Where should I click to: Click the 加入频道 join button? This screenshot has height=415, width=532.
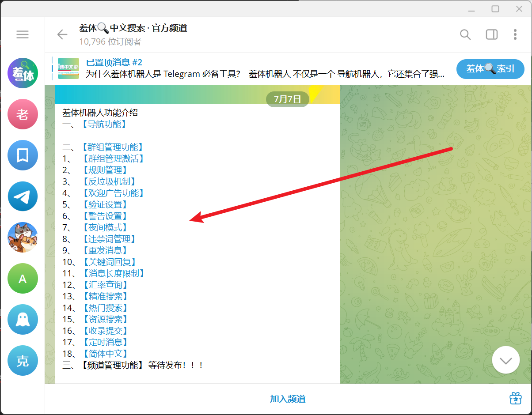288,399
